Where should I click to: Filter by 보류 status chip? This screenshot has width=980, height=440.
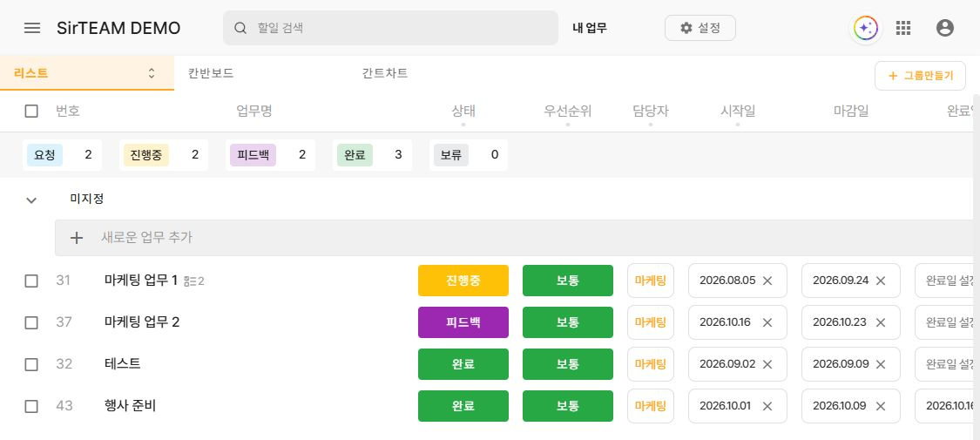click(469, 155)
